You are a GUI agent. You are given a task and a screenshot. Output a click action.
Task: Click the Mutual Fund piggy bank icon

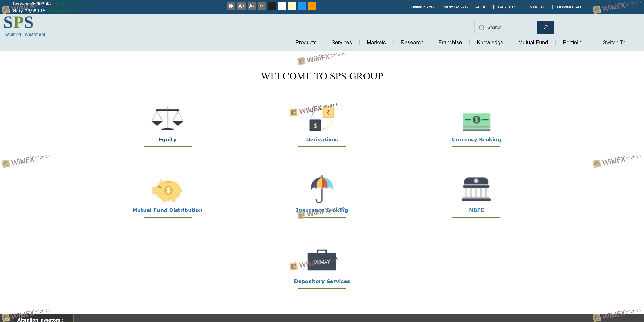click(167, 190)
